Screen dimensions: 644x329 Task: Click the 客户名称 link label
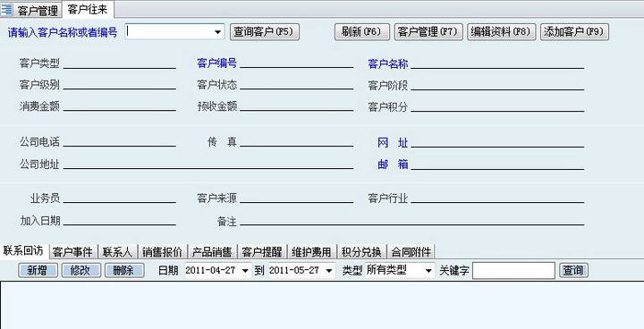point(387,63)
